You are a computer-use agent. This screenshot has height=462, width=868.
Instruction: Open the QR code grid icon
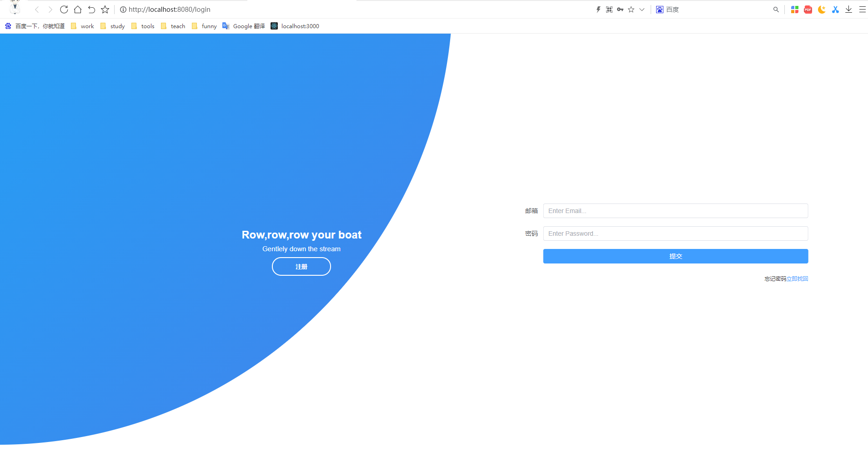pos(609,10)
